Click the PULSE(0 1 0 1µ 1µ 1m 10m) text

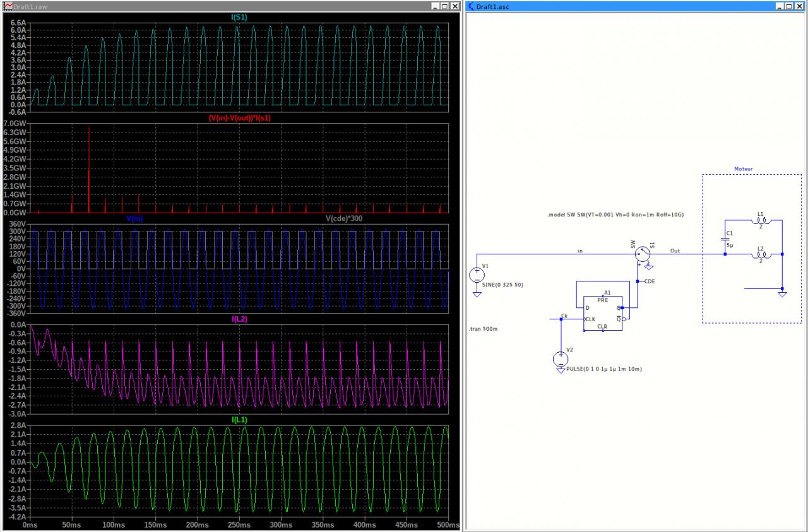coord(604,369)
